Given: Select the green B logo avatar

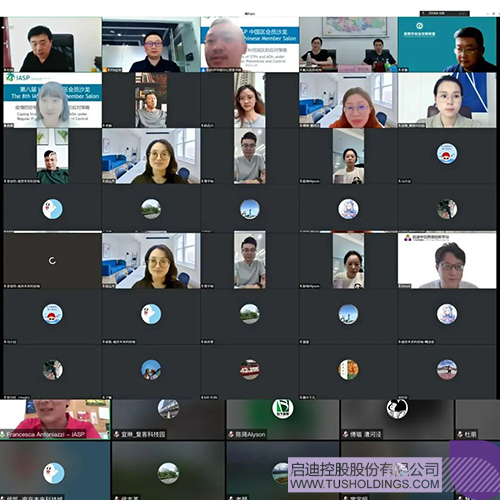Looking at the screenshot, I should coord(283,408).
